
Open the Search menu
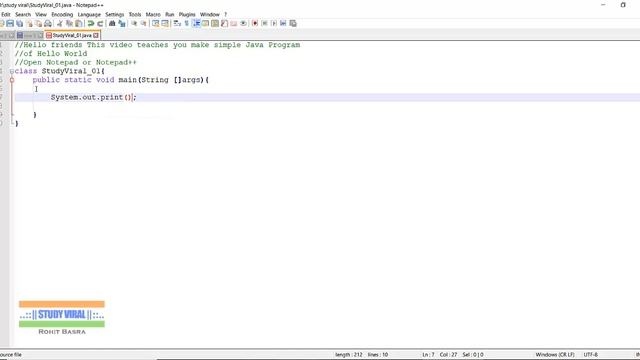23,14
